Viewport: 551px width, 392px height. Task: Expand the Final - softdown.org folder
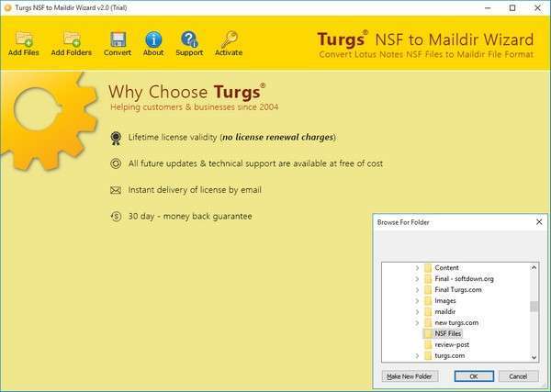(417, 279)
